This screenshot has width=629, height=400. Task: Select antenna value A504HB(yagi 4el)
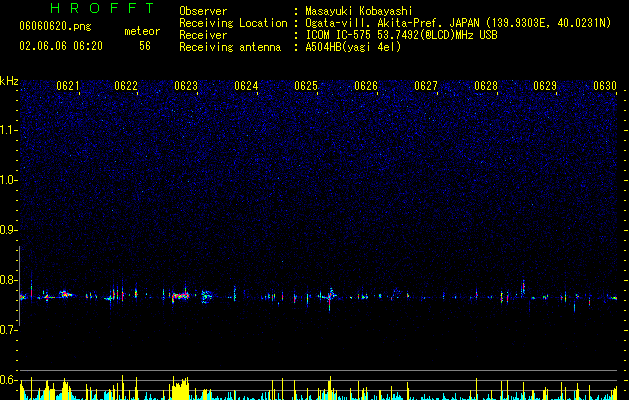coord(353,47)
